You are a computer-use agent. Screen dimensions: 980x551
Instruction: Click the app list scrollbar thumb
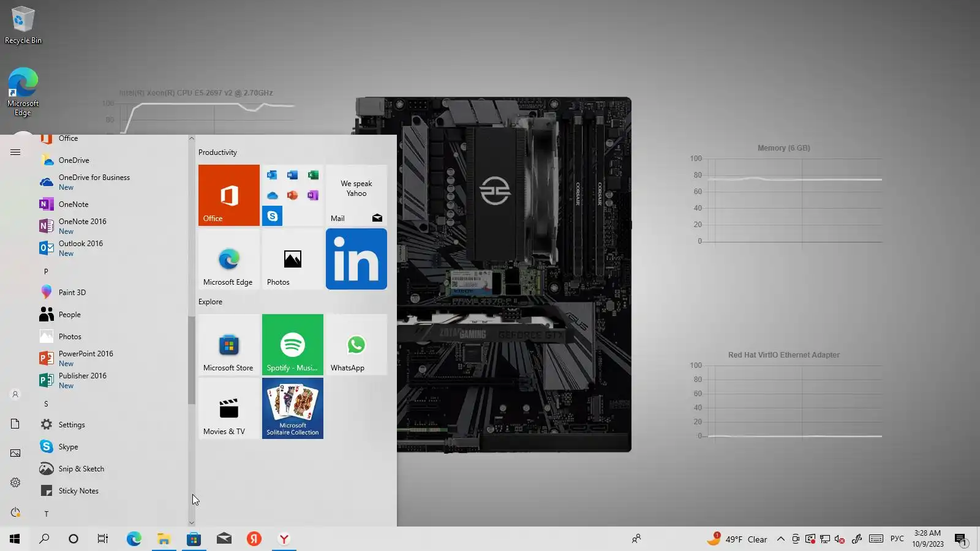coord(192,360)
